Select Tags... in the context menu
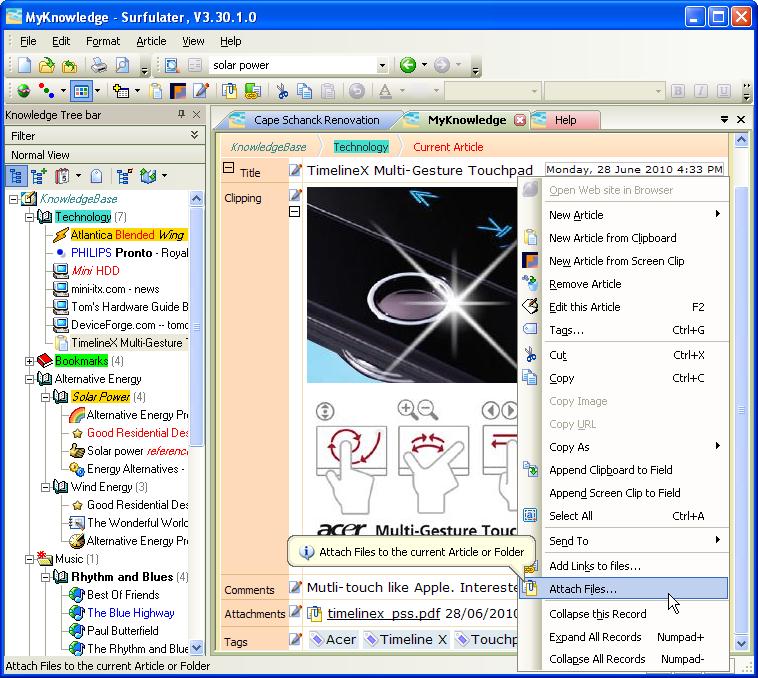 pos(624,331)
